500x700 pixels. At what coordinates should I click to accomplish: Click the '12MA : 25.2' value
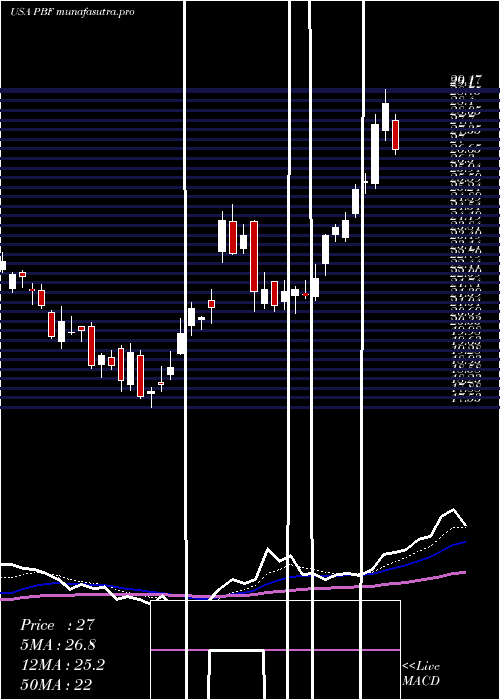coord(63,665)
